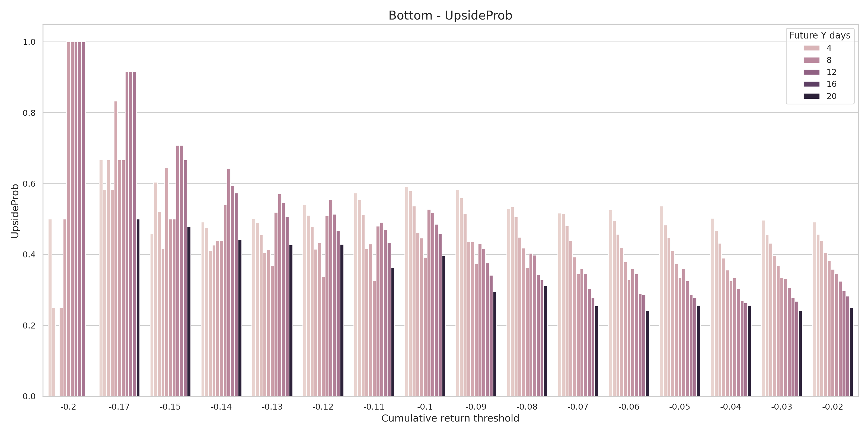Click the -0.2 x-axis tick label
This screenshot has width=868, height=434.
pyautogui.click(x=68, y=407)
